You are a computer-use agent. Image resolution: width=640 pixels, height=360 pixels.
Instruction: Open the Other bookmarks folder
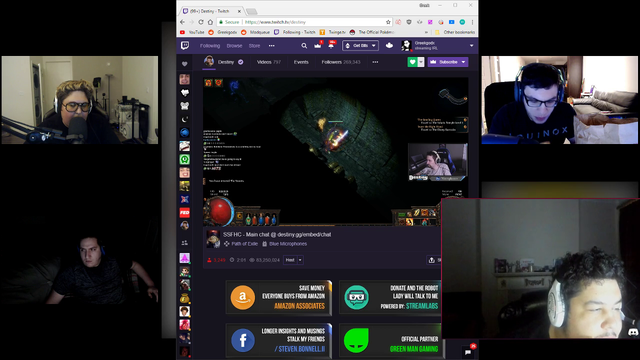coord(455,32)
